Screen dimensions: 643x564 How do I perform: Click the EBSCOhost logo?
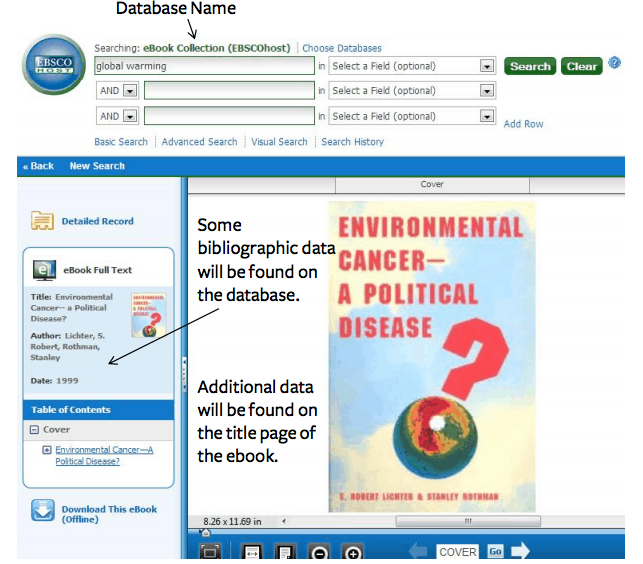coord(54,64)
